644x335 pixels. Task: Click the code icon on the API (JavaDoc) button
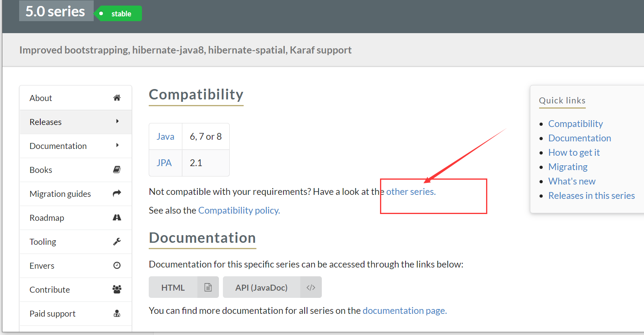click(311, 287)
